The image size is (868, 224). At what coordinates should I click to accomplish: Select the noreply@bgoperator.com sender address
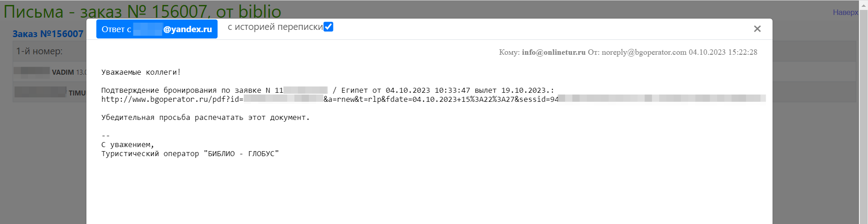(x=644, y=52)
